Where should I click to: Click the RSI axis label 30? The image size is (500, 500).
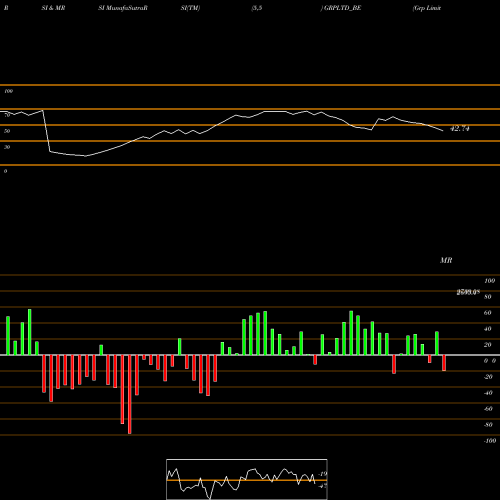[7, 147]
